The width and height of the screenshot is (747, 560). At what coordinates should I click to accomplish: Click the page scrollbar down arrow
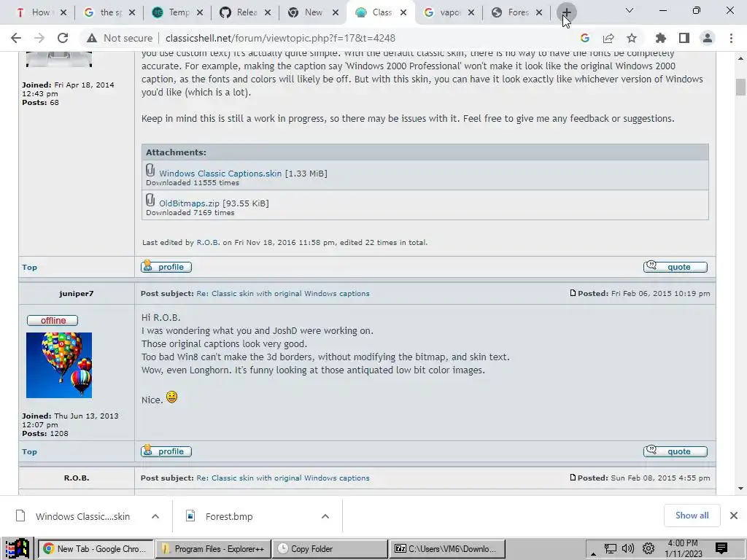click(x=740, y=489)
